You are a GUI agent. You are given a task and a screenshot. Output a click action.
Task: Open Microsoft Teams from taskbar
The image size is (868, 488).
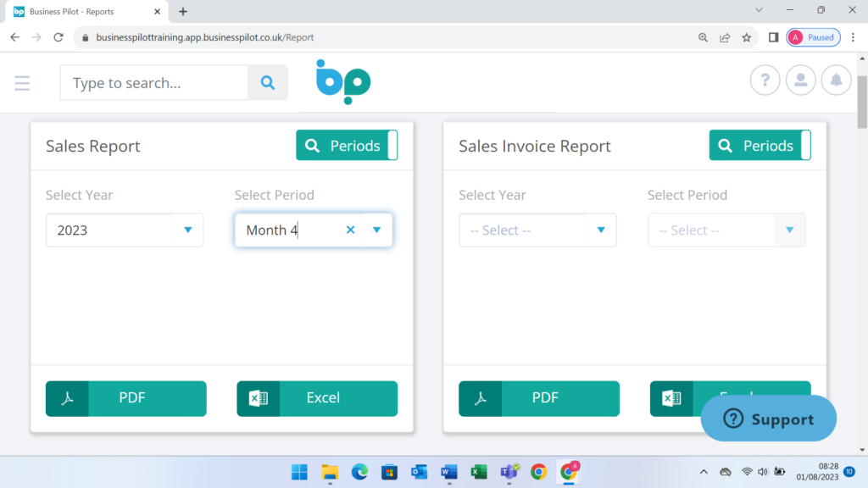coord(509,472)
